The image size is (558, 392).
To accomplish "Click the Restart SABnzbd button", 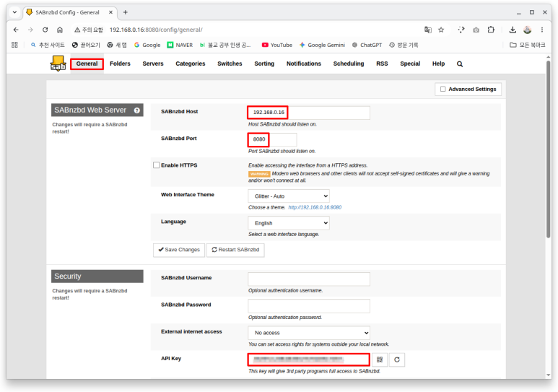I will [x=235, y=250].
